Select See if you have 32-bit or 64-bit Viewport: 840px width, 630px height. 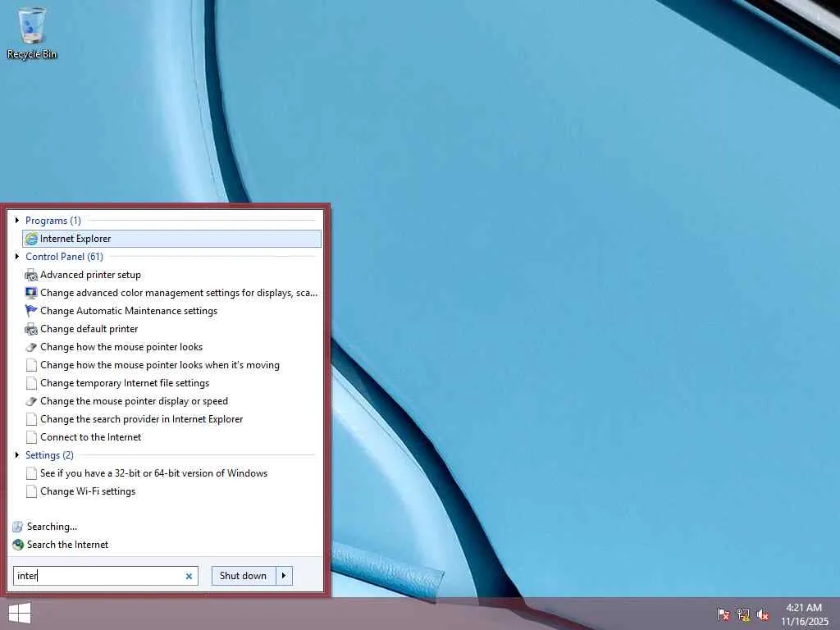(x=171, y=473)
